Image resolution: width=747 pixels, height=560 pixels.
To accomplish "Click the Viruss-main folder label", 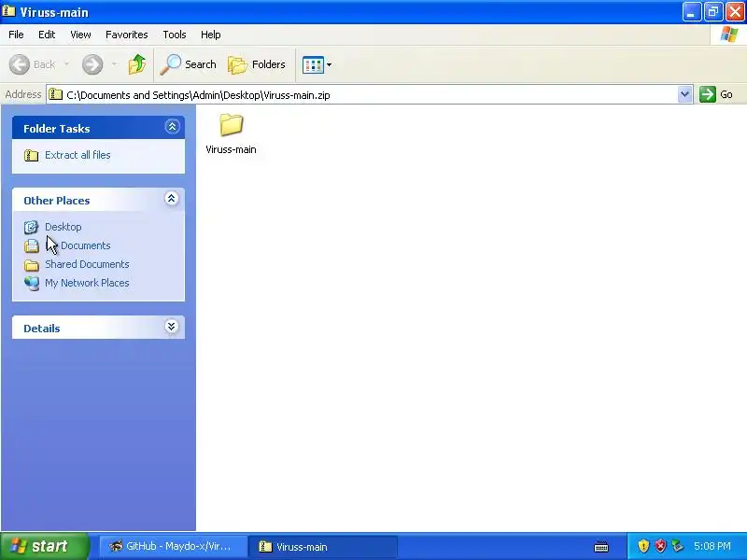I will point(231,149).
